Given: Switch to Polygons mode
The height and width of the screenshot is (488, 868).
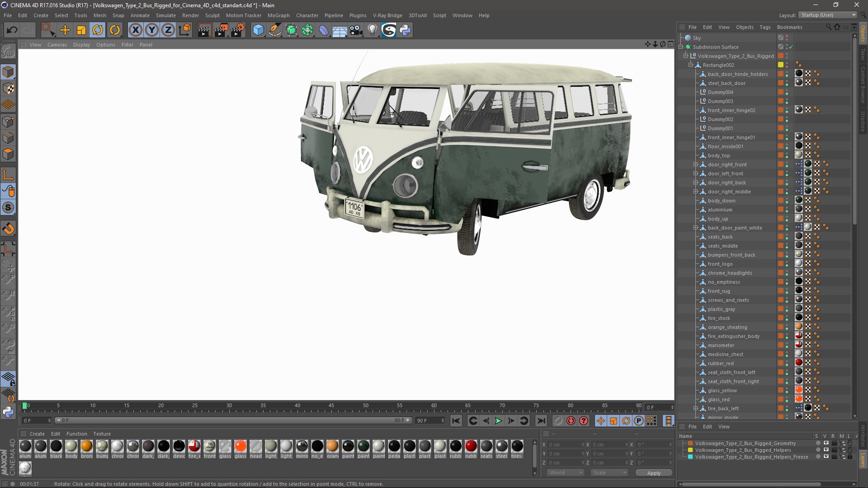Looking at the screenshot, I should coord(8,154).
